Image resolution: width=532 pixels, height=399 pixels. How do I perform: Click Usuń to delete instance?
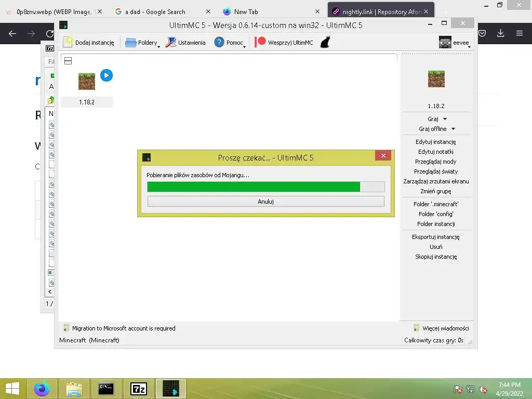click(436, 247)
